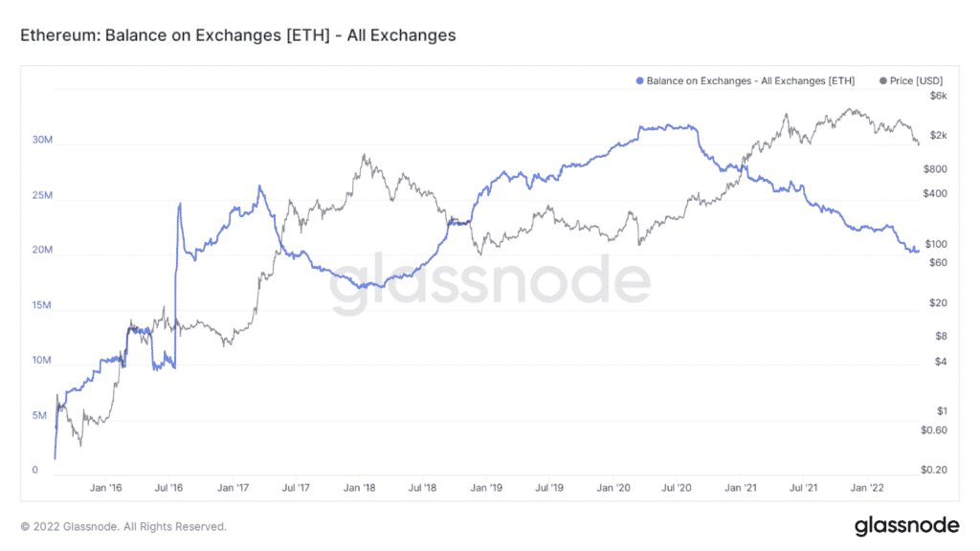Screen dimensions: 980x551
Task: Click the 30M left axis label
Action: click(x=42, y=140)
